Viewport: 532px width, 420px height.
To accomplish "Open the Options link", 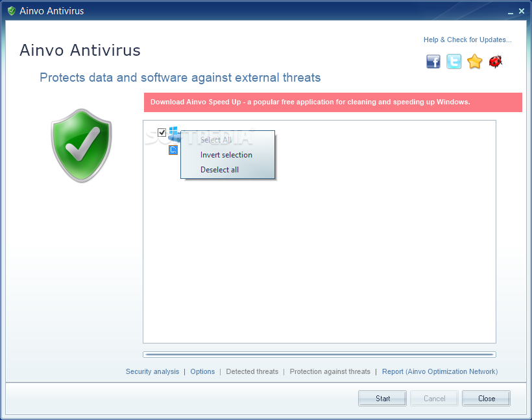I will click(x=202, y=371).
